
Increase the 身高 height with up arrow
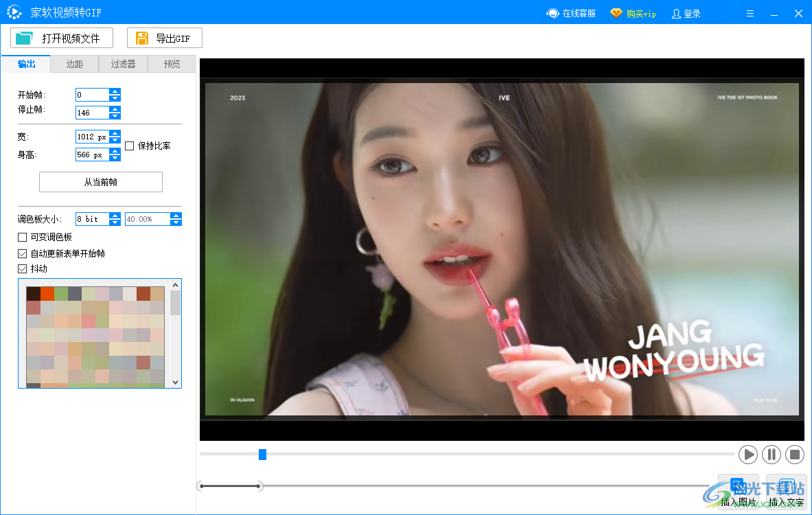point(115,152)
